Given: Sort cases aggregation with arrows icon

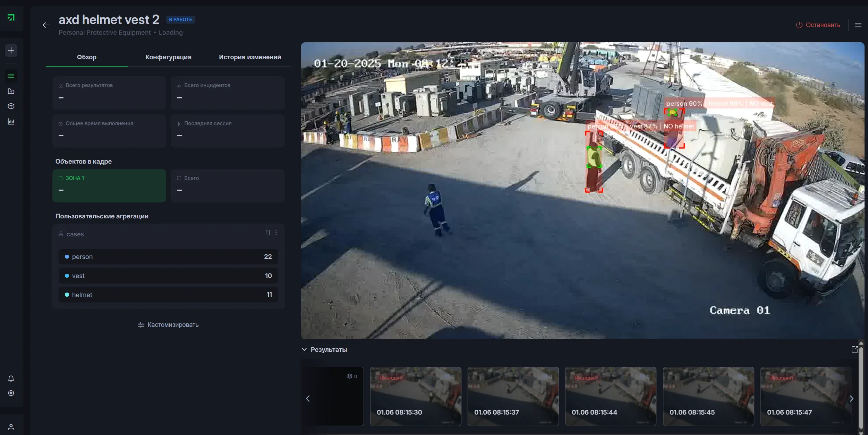Looking at the screenshot, I should click(268, 233).
